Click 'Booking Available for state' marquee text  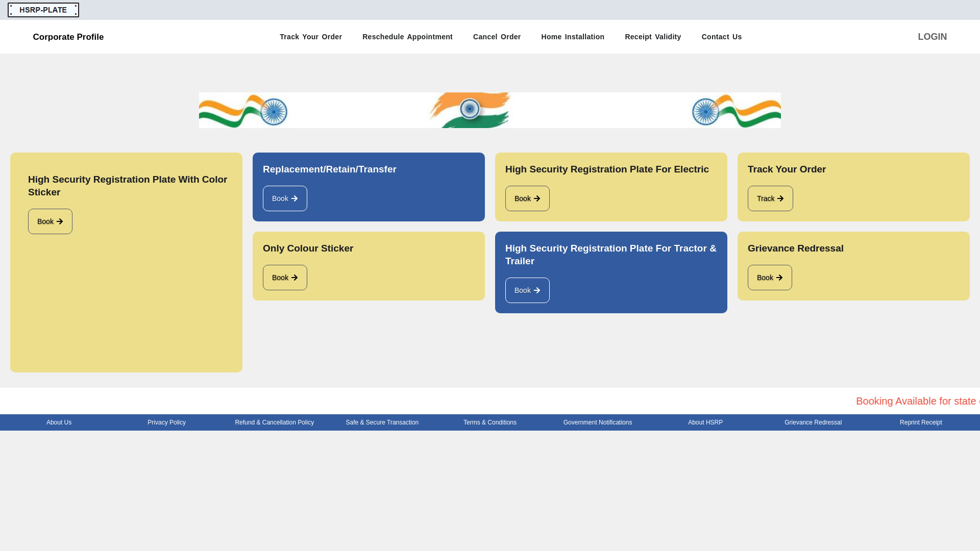pos(918,401)
